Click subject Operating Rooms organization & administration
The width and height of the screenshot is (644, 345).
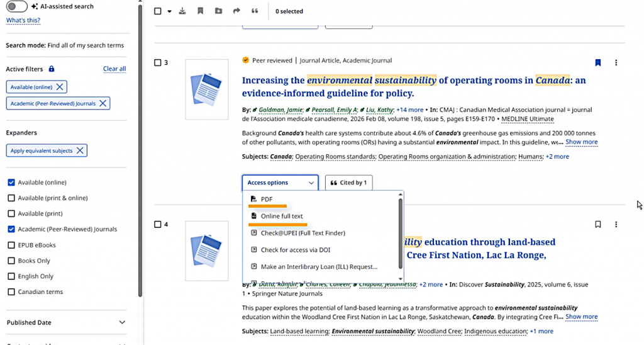coord(447,157)
